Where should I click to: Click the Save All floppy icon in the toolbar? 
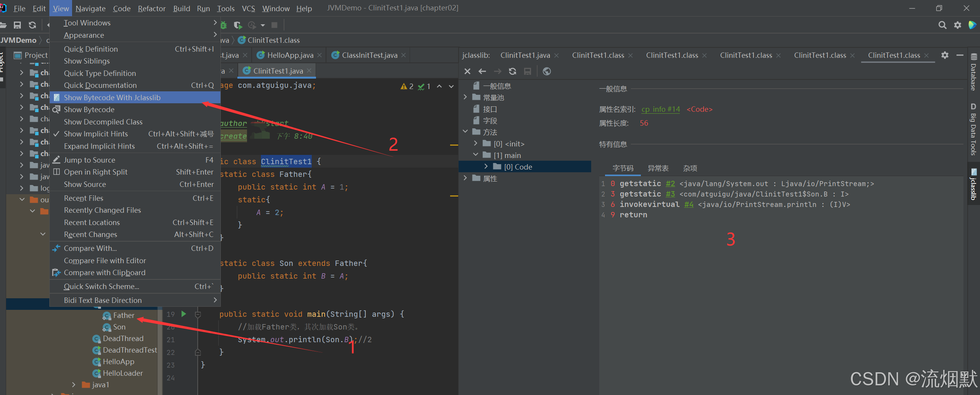point(17,25)
